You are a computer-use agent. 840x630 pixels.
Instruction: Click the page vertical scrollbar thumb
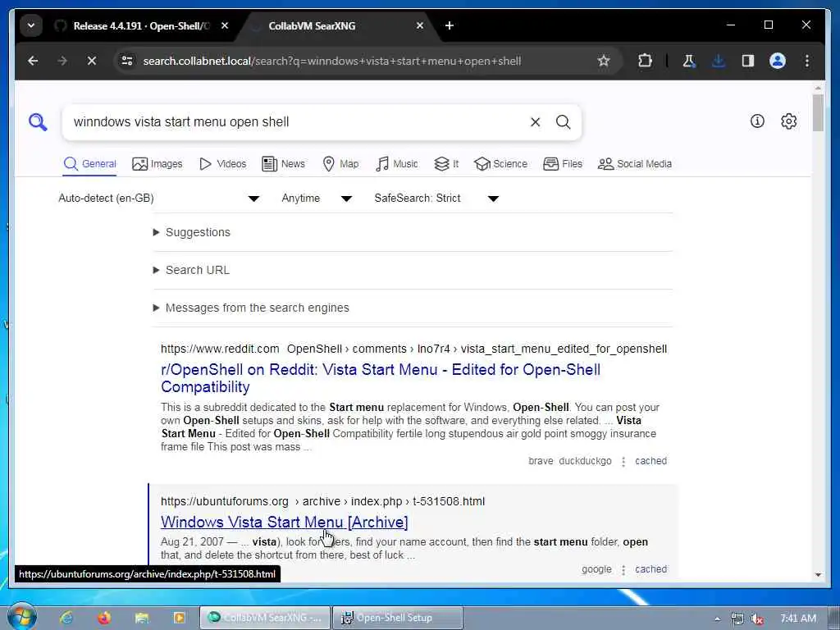coord(818,113)
